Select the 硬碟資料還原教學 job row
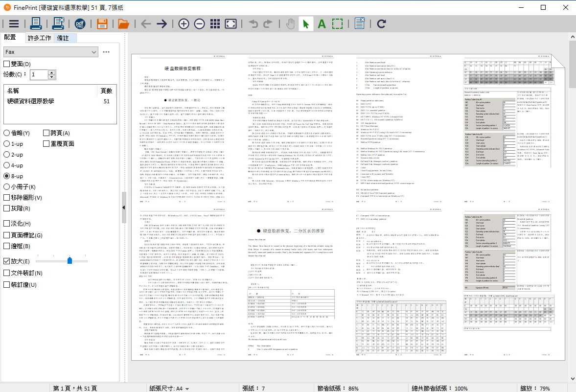This screenshot has height=392, width=576. (60, 101)
